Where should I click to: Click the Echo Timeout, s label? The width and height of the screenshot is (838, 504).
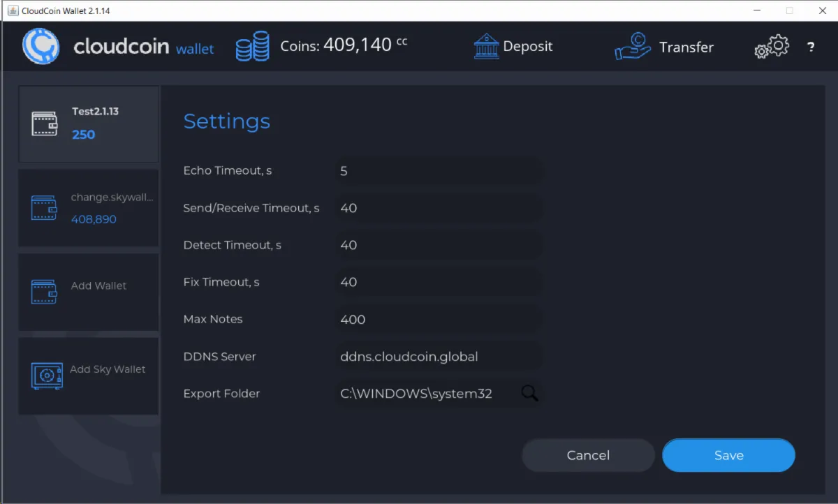(x=228, y=170)
